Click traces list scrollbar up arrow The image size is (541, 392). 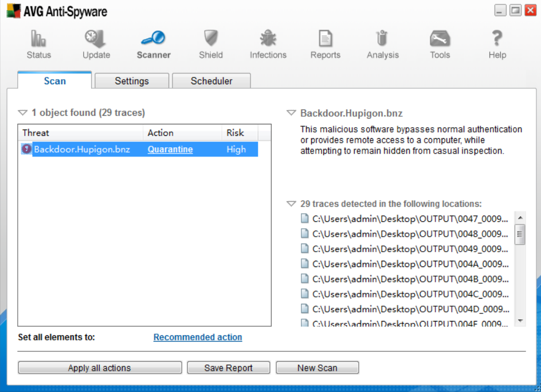click(x=520, y=218)
